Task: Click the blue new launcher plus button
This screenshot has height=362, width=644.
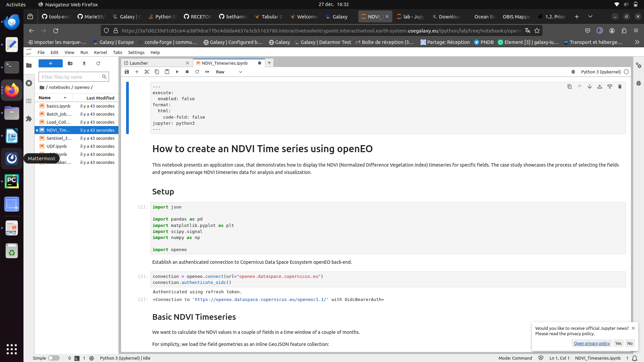Action: click(x=51, y=63)
